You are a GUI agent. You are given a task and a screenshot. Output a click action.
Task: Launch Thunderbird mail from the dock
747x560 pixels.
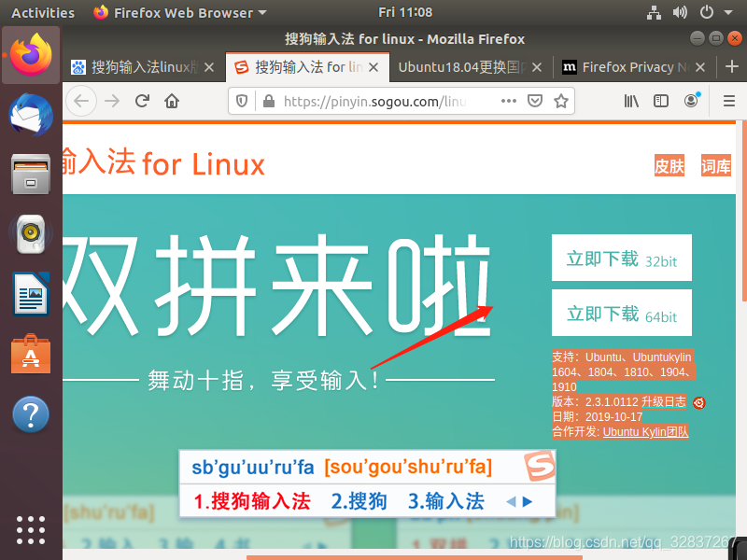pyautogui.click(x=31, y=115)
